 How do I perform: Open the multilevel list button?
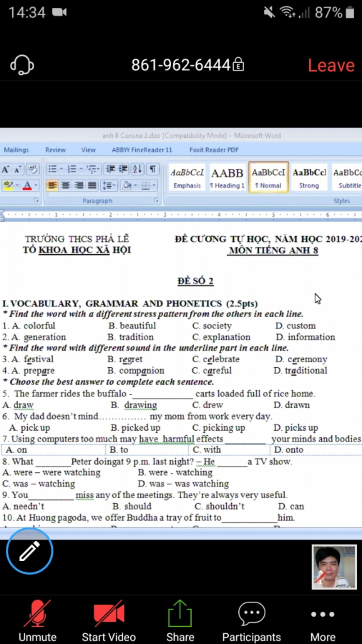pos(93,169)
